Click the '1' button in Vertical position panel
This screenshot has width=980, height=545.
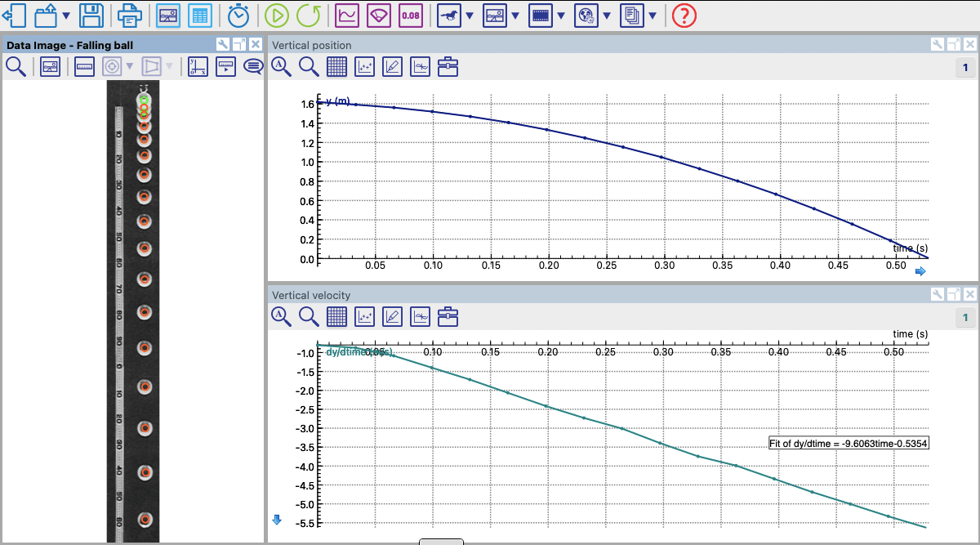point(964,68)
